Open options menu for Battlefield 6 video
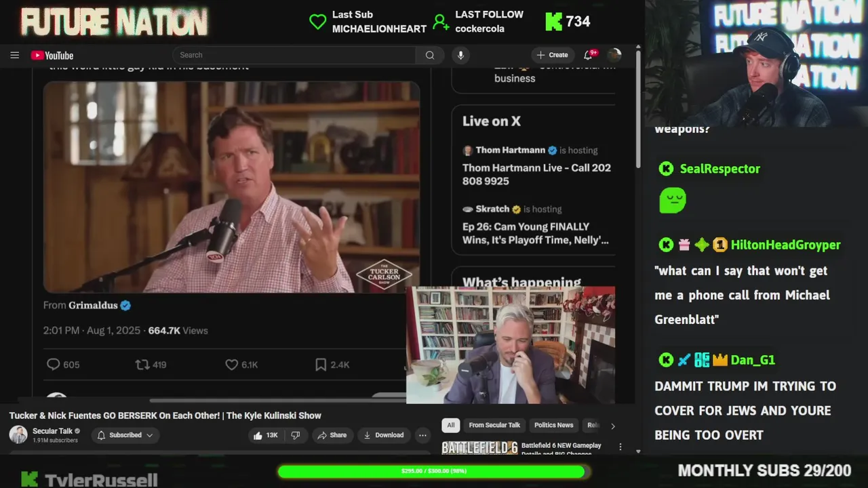Image resolution: width=868 pixels, height=488 pixels. pos(620,447)
